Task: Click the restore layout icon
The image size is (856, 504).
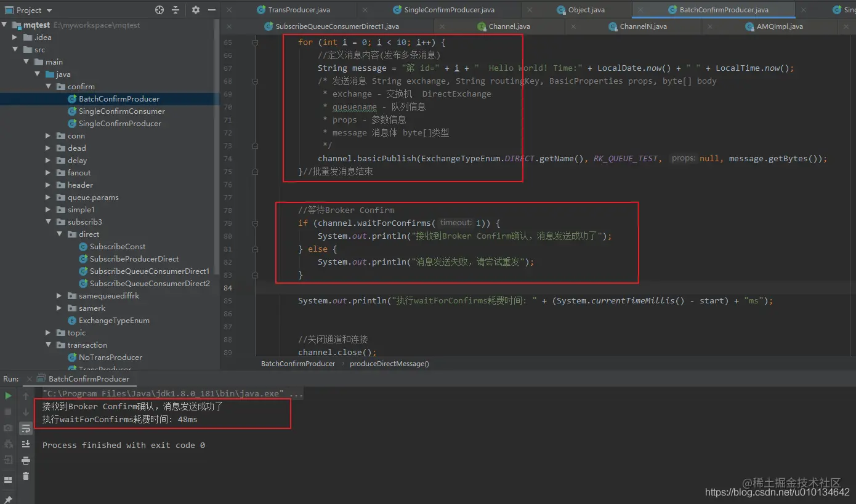Action: tap(8, 479)
